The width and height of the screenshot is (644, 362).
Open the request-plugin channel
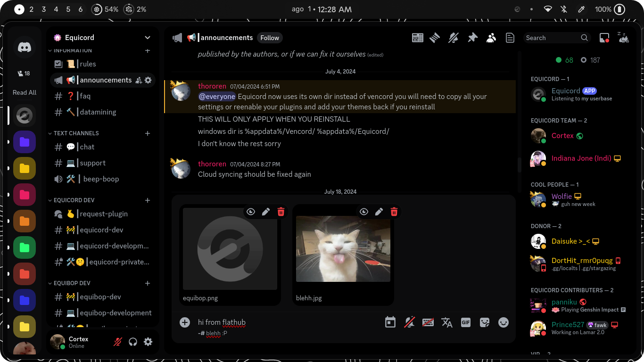click(x=103, y=214)
